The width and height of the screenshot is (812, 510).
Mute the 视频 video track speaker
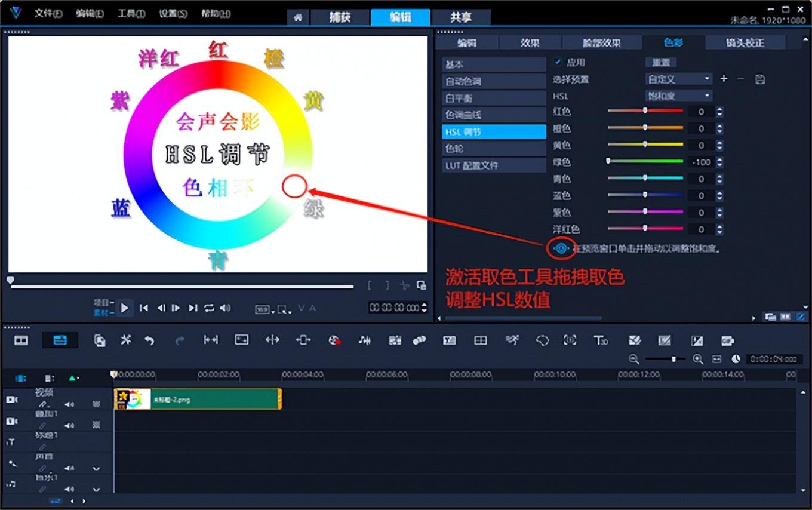[x=69, y=404]
